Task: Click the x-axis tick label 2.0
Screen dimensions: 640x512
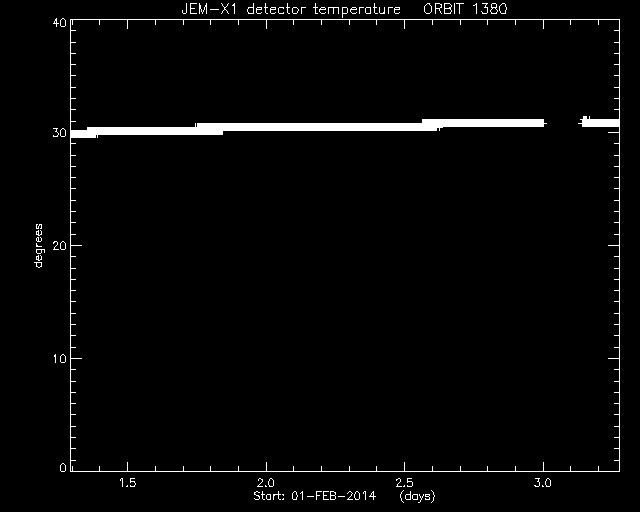Action: 266,483
